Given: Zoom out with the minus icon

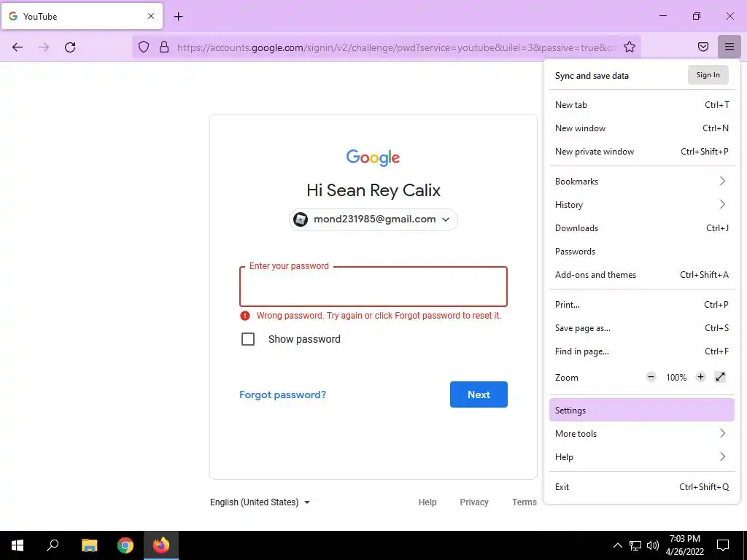Looking at the screenshot, I should [x=651, y=377].
